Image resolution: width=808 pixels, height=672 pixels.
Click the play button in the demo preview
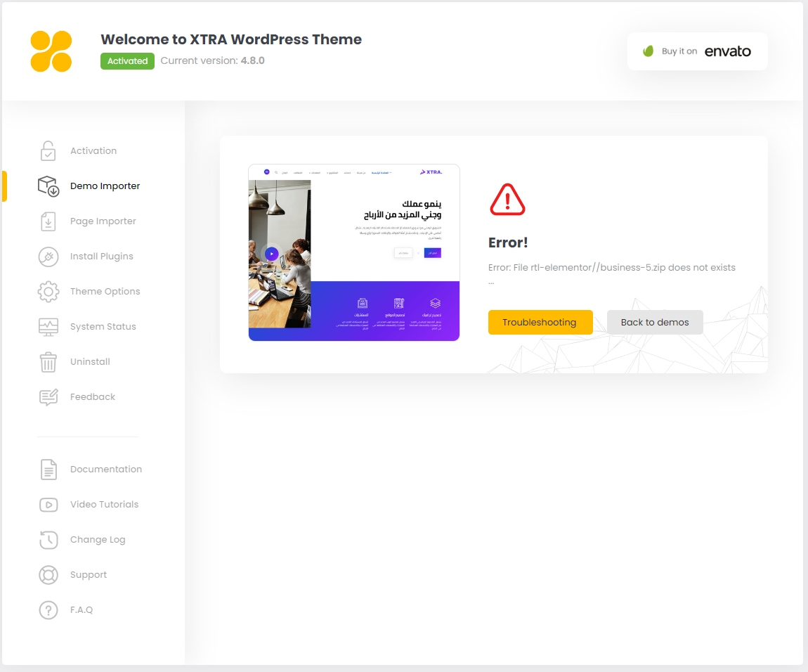(272, 254)
